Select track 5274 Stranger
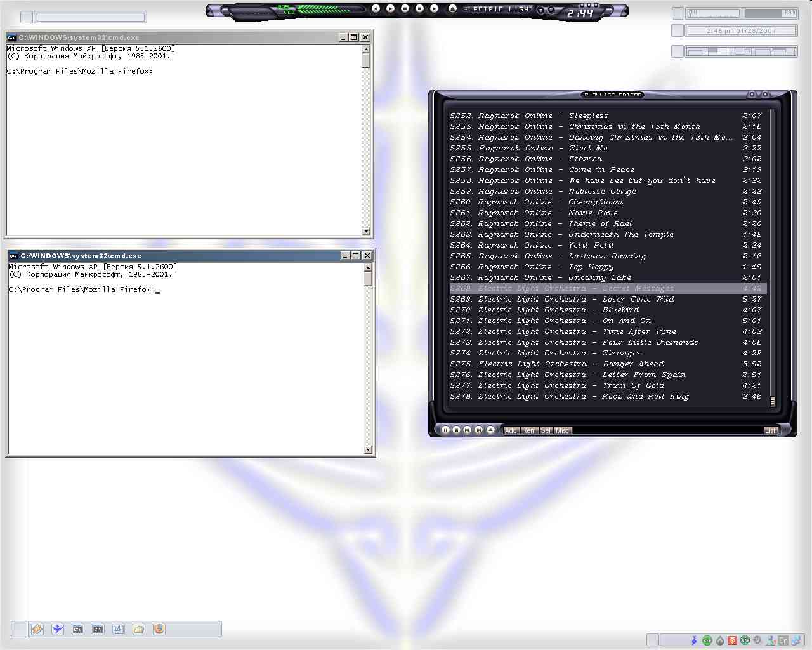The height and width of the screenshot is (650, 812). coord(606,353)
